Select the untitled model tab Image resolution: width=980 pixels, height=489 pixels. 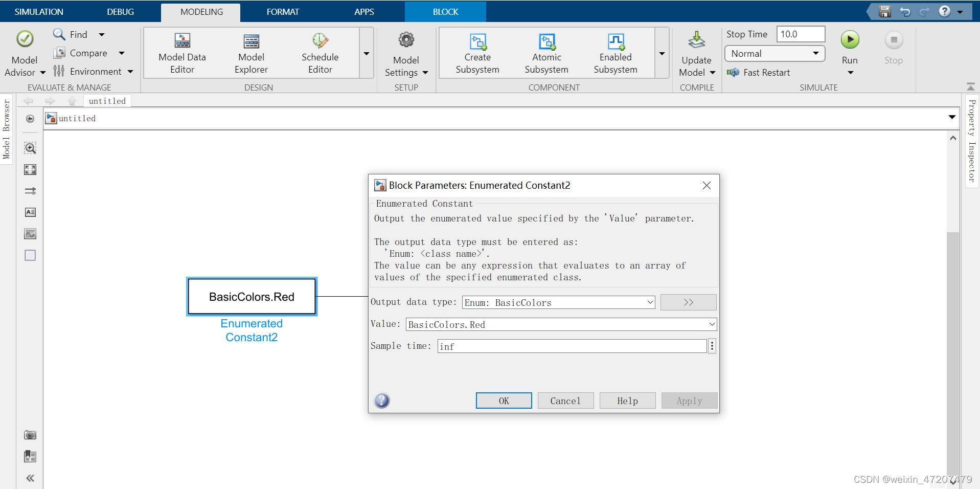[107, 101]
